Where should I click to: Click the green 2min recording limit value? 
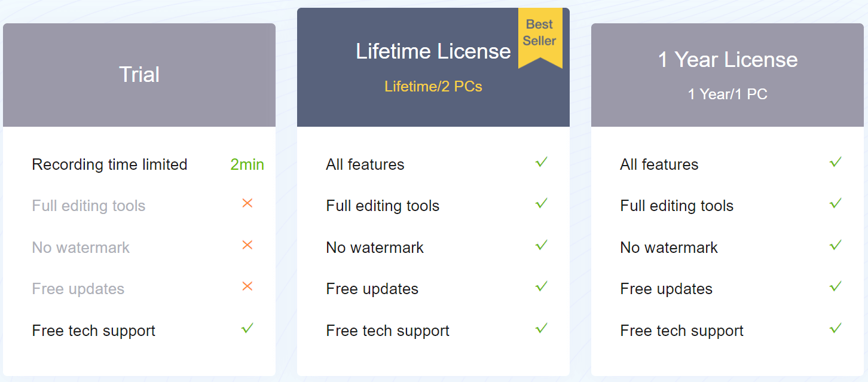pos(247,164)
